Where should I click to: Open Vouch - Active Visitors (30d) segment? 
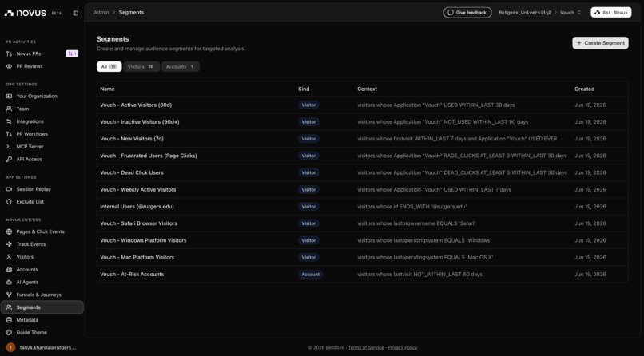point(136,105)
